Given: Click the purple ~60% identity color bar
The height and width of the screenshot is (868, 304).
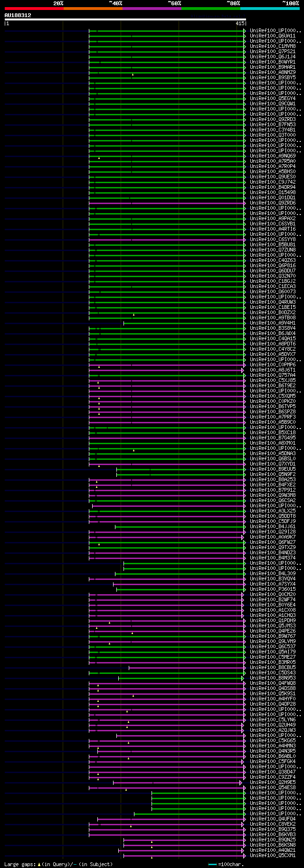Looking at the screenshot, I should coord(152,9).
